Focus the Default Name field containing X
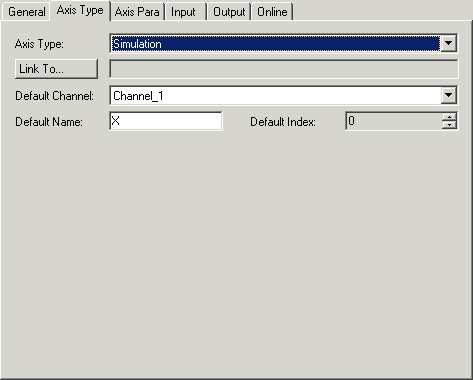This screenshot has width=473, height=380. pos(166,121)
